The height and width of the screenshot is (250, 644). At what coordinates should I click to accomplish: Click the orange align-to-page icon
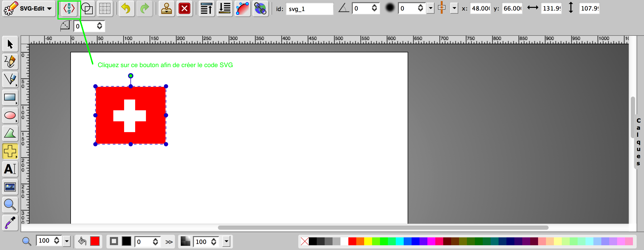tap(442, 8)
